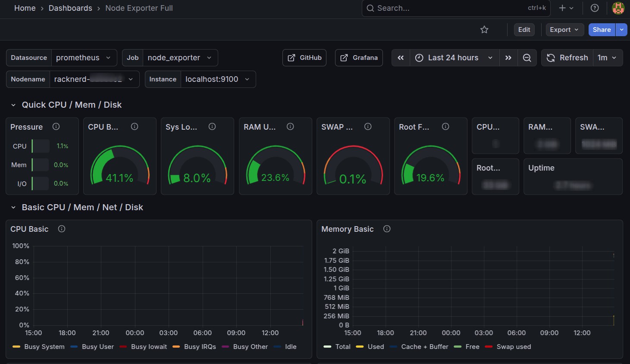This screenshot has height=364, width=630.
Task: Shift time range backward
Action: pyautogui.click(x=401, y=58)
